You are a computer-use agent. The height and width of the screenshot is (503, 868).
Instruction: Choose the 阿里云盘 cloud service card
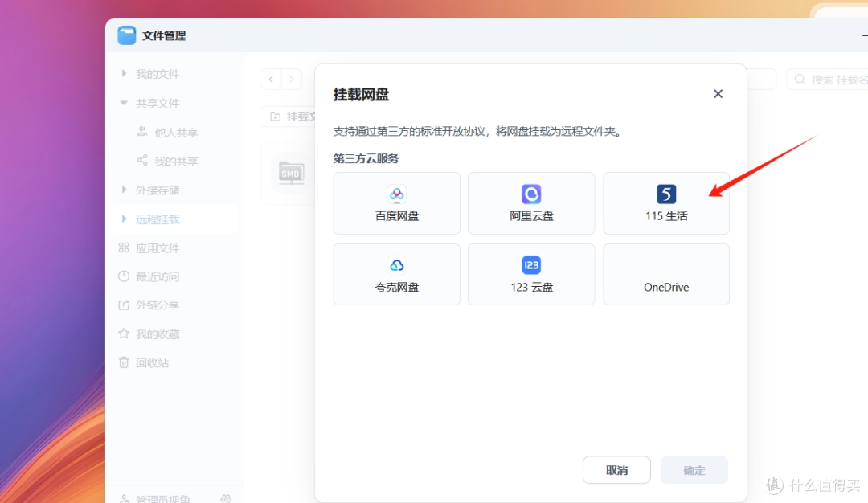531,203
